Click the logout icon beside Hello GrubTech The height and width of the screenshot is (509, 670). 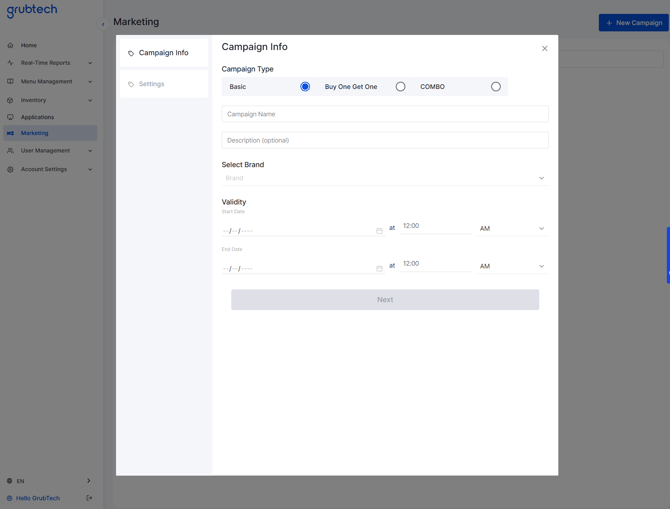pos(89,498)
